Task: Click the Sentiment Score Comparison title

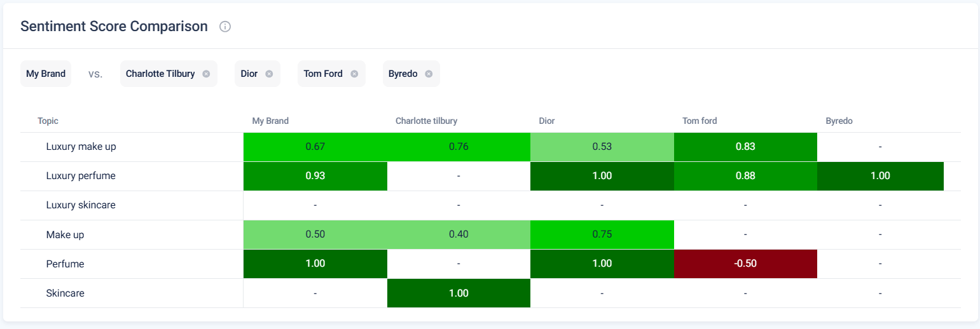Action: (114, 26)
